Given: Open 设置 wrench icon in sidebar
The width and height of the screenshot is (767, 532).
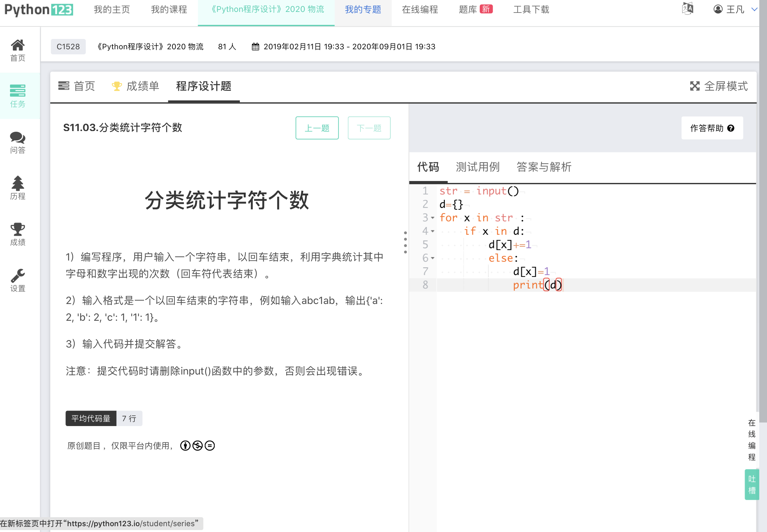Looking at the screenshot, I should pos(18,275).
